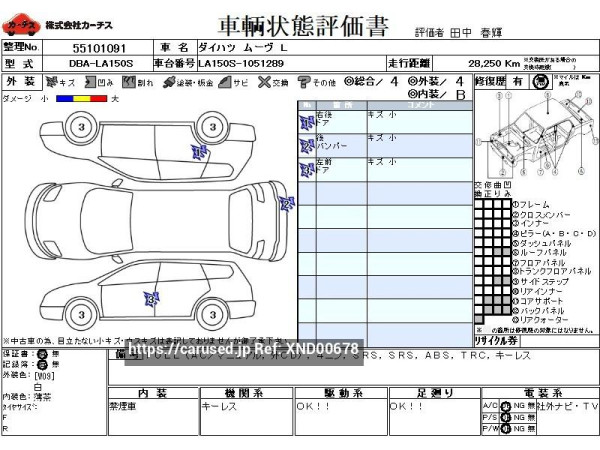Click marker 3 icon in damage table row

tap(307, 170)
